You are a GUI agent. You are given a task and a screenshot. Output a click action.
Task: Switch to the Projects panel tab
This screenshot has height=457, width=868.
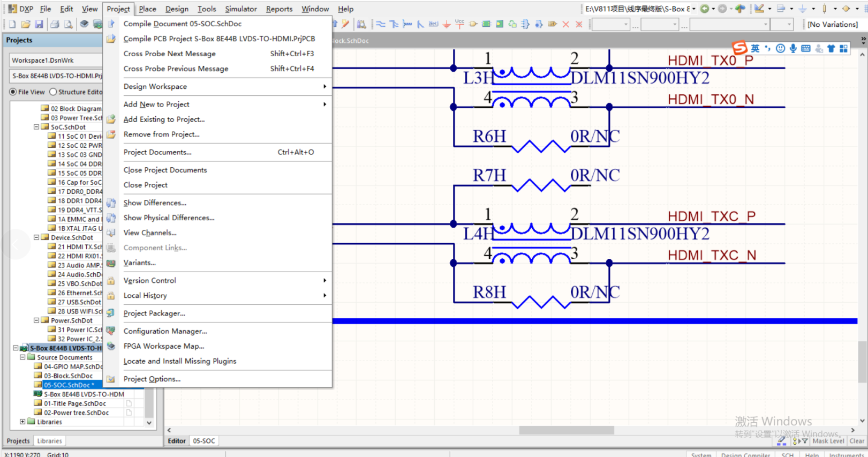18,441
